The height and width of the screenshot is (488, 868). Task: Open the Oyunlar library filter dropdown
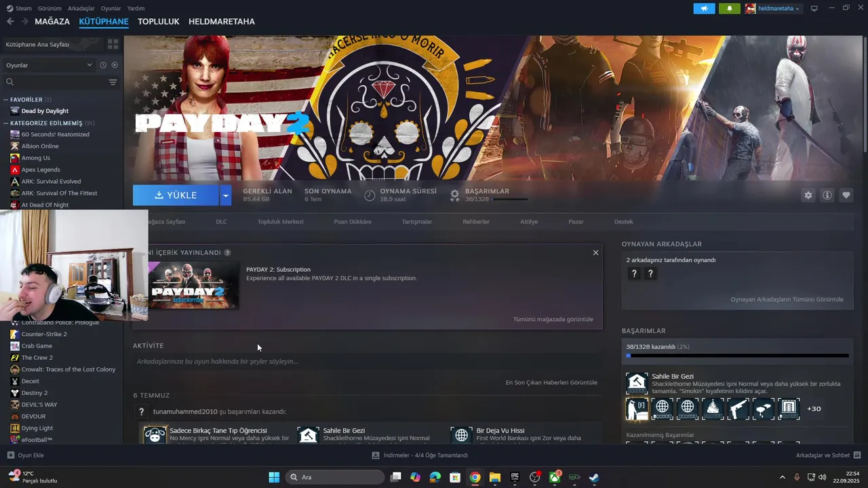49,65
